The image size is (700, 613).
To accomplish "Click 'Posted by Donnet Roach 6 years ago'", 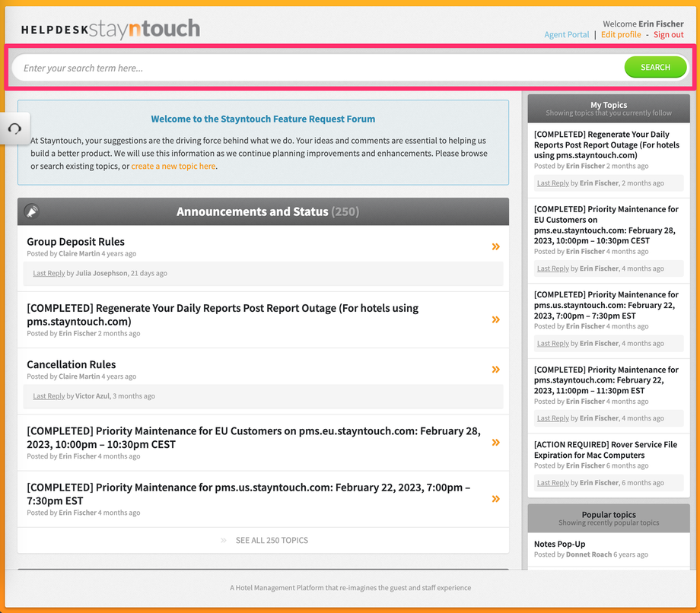I will [590, 554].
